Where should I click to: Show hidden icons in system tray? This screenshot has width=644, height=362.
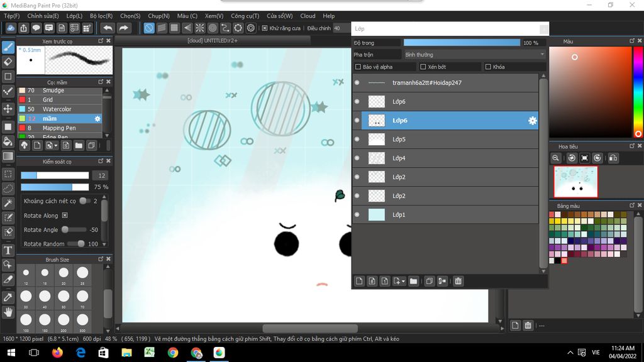point(570,353)
